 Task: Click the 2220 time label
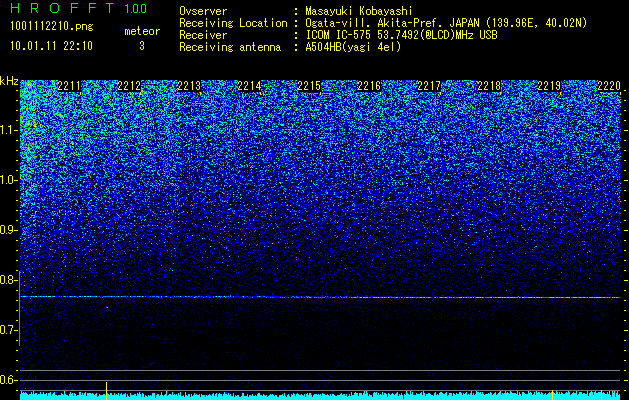(609, 86)
